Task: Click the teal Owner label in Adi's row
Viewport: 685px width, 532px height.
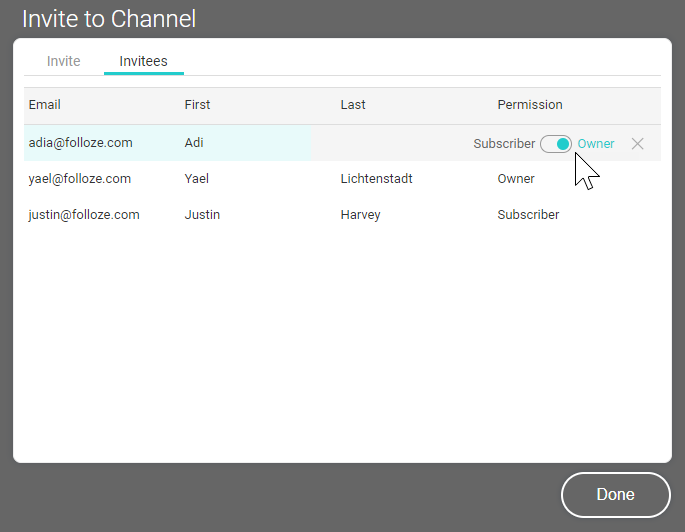Action: coord(596,144)
